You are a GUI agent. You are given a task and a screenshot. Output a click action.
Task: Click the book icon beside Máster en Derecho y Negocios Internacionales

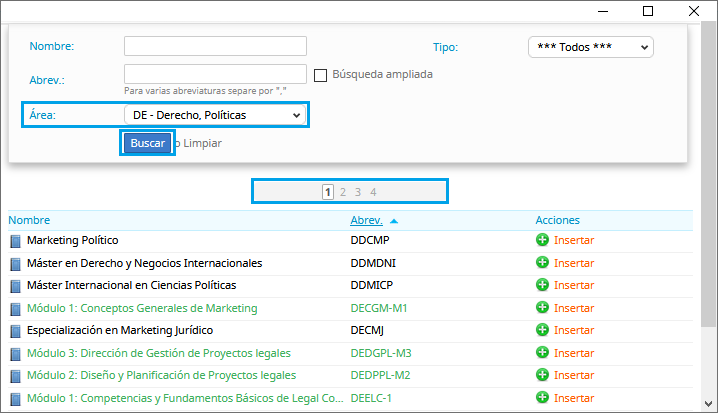pos(15,264)
